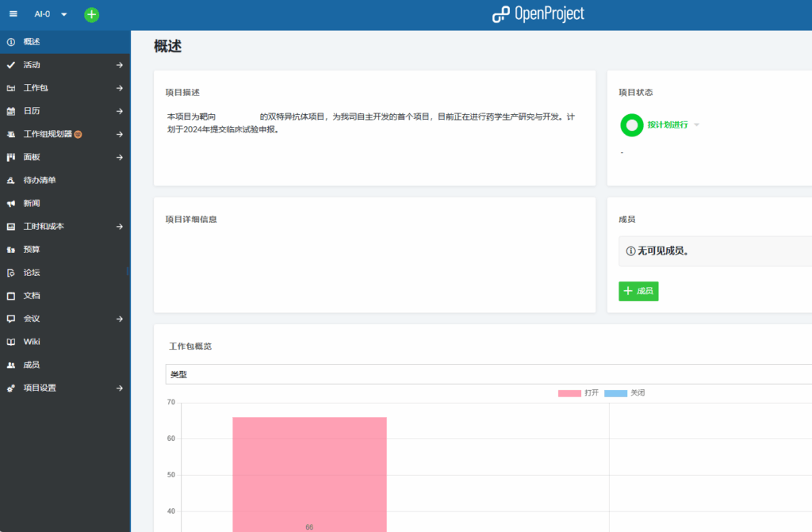Expand the 会议 submenu arrow
The image size is (812, 532).
[x=120, y=319]
